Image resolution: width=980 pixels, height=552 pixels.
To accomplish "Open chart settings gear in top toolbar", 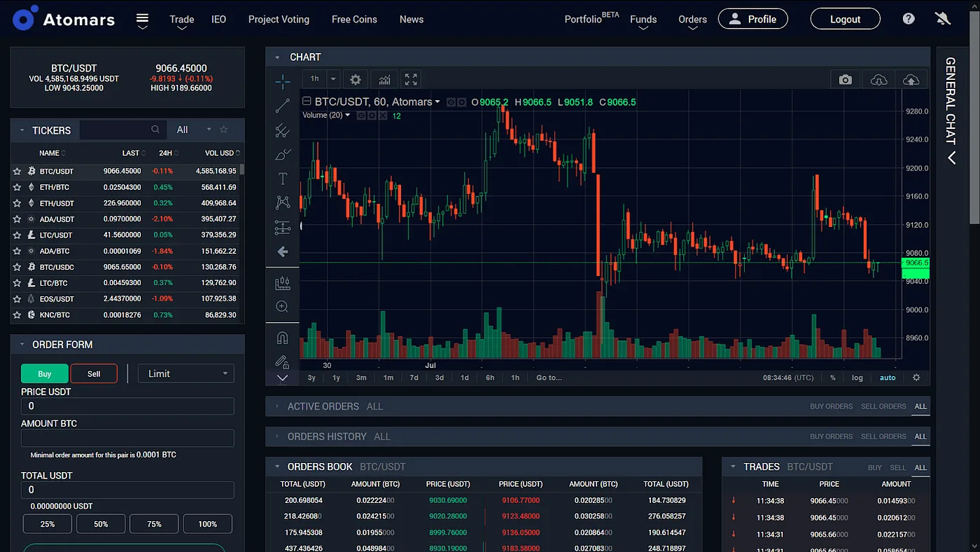I will (356, 79).
